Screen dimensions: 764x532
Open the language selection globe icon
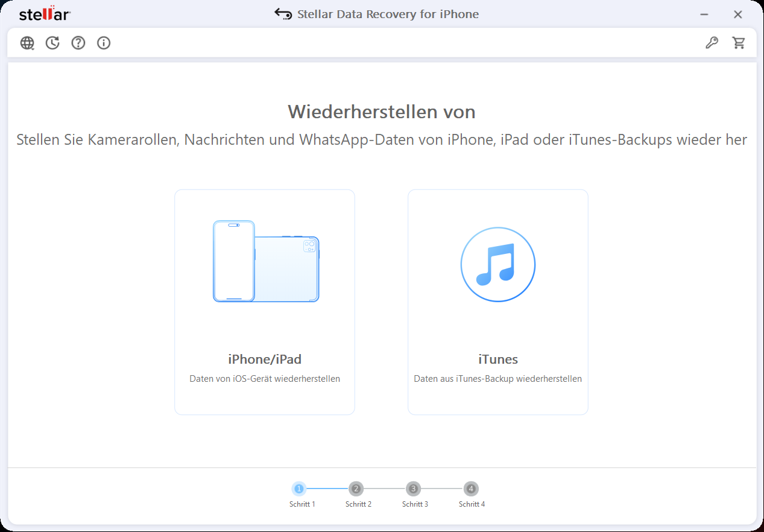click(27, 43)
